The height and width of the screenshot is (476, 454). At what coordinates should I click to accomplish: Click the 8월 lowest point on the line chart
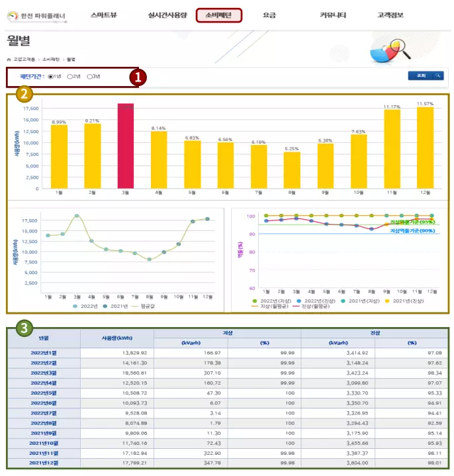click(150, 260)
